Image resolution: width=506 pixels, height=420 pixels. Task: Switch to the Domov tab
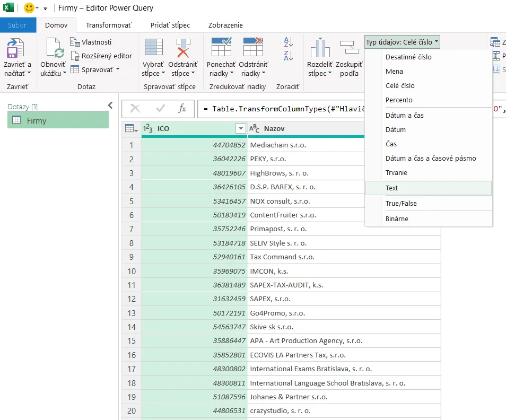[56, 25]
